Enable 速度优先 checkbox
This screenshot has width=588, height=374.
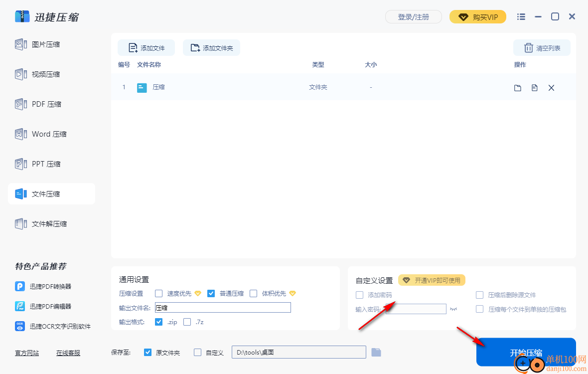158,293
